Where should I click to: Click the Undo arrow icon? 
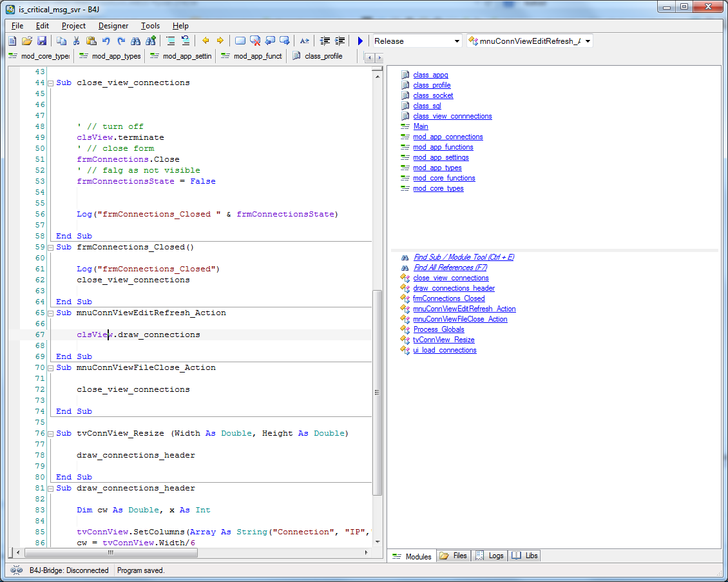106,41
